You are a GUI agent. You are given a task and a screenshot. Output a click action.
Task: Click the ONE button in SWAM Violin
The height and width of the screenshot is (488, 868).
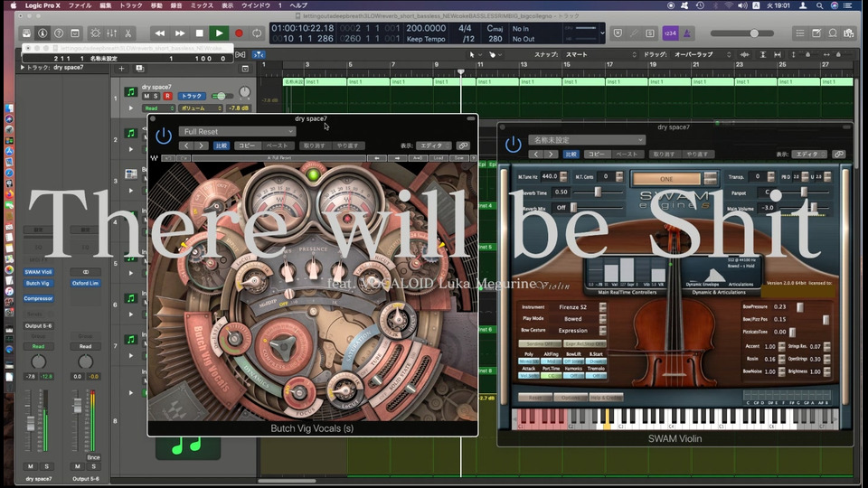tap(666, 179)
